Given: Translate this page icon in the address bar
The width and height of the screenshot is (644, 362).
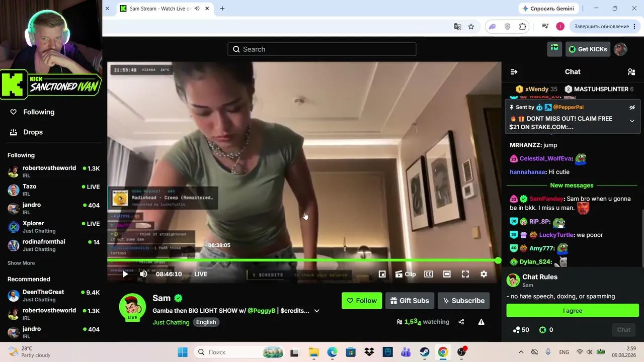Looking at the screenshot, I should point(457,27).
